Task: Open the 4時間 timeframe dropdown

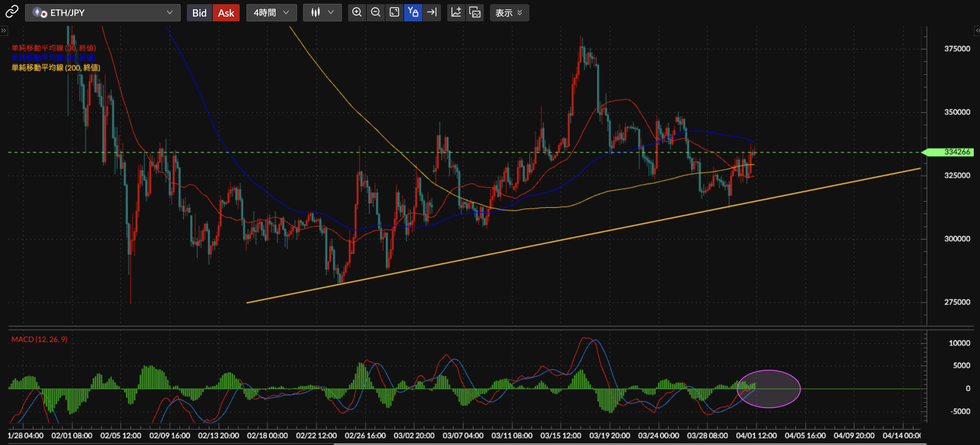Action: coord(271,12)
